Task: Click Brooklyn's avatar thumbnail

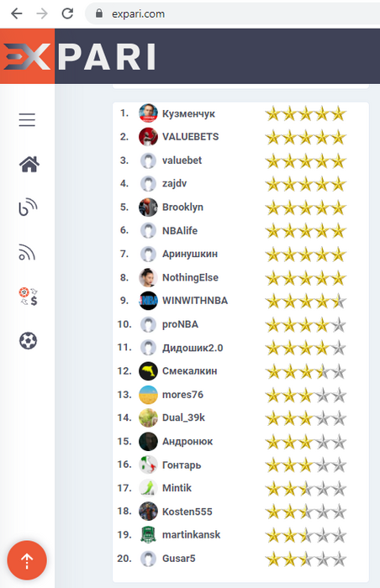Action: click(148, 207)
